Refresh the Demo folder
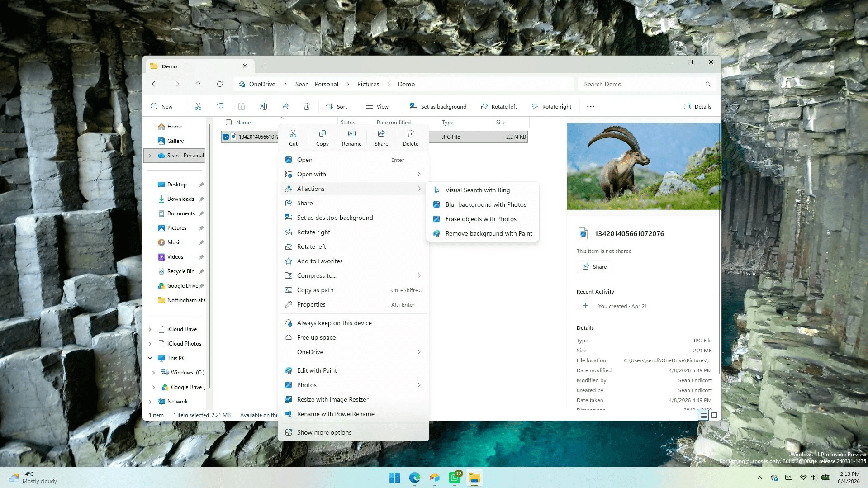This screenshot has width=868, height=488. point(220,84)
